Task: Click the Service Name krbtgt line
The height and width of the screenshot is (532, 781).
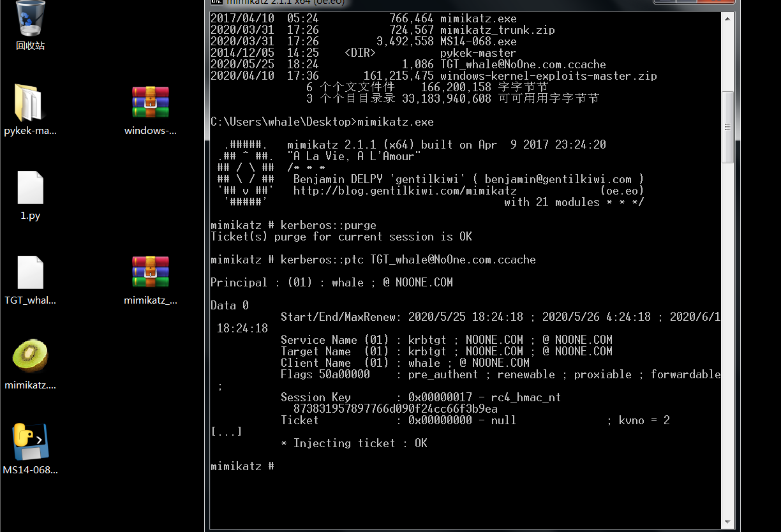Action: point(447,340)
